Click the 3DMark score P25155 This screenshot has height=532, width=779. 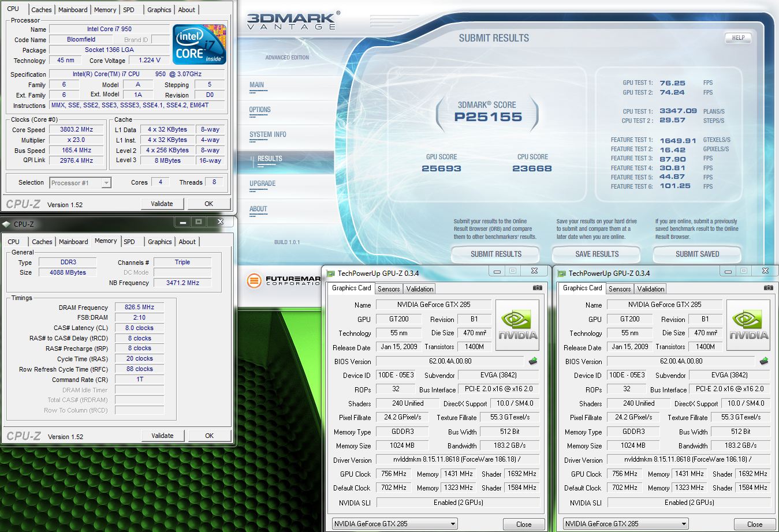click(488, 117)
